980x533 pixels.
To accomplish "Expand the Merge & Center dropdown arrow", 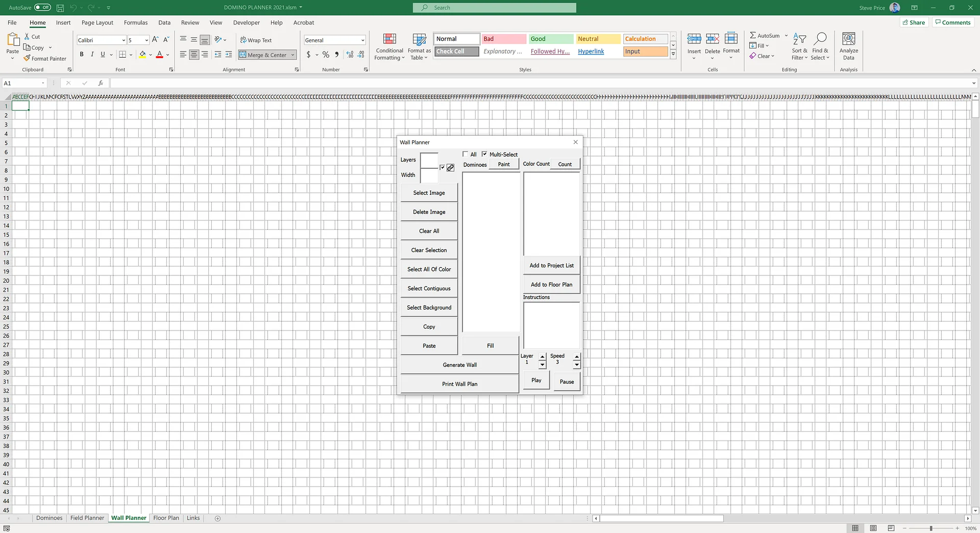I will [x=293, y=55].
